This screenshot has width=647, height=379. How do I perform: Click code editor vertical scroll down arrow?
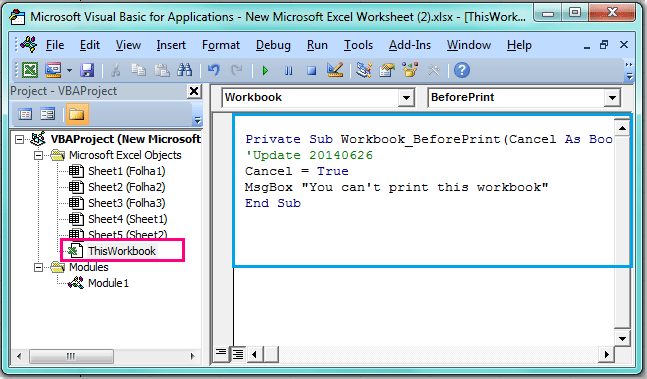point(622,339)
